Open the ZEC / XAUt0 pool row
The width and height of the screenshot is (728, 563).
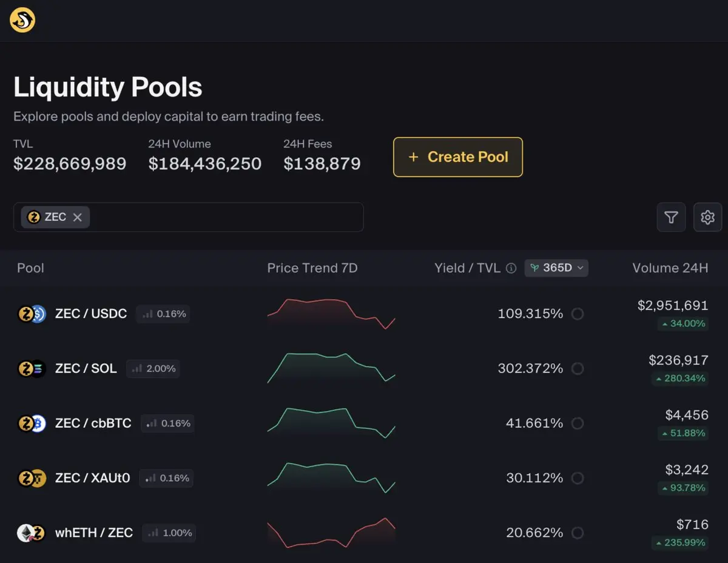click(92, 478)
